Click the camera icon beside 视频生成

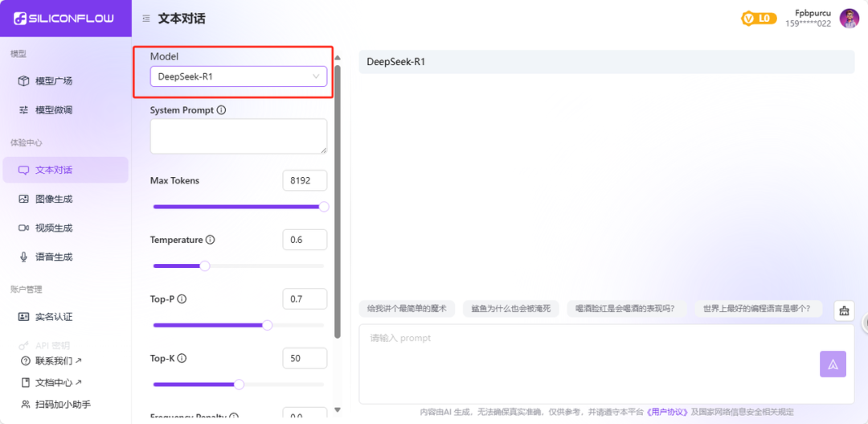pyautogui.click(x=23, y=228)
